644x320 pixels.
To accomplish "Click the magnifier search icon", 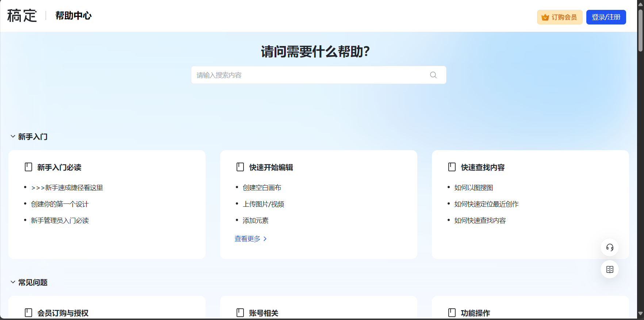I will click(x=433, y=75).
